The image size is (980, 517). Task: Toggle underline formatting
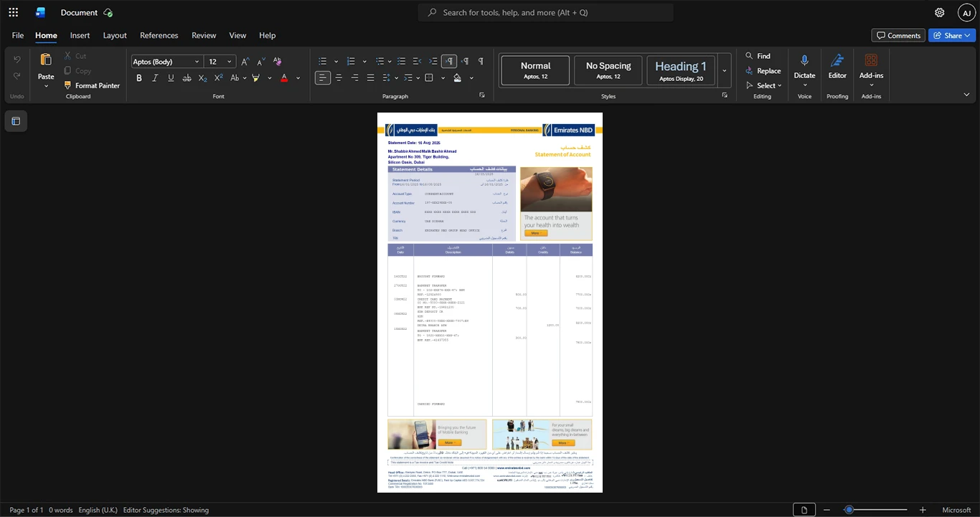click(171, 77)
